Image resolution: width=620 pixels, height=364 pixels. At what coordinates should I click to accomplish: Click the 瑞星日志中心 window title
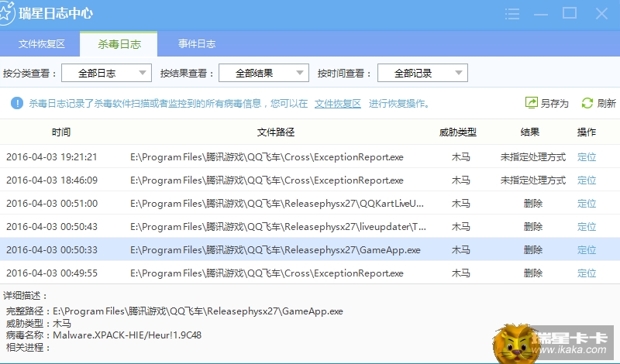(56, 13)
